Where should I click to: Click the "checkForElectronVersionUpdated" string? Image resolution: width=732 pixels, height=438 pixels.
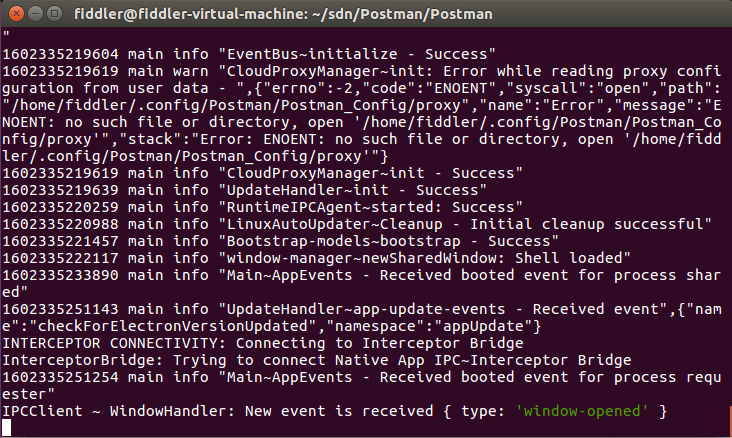173,326
